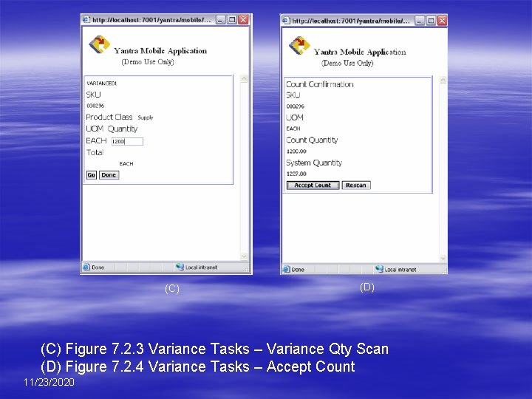Viewport: 532px width, 399px height.
Task: Minimize window D
Action: (x=420, y=21)
